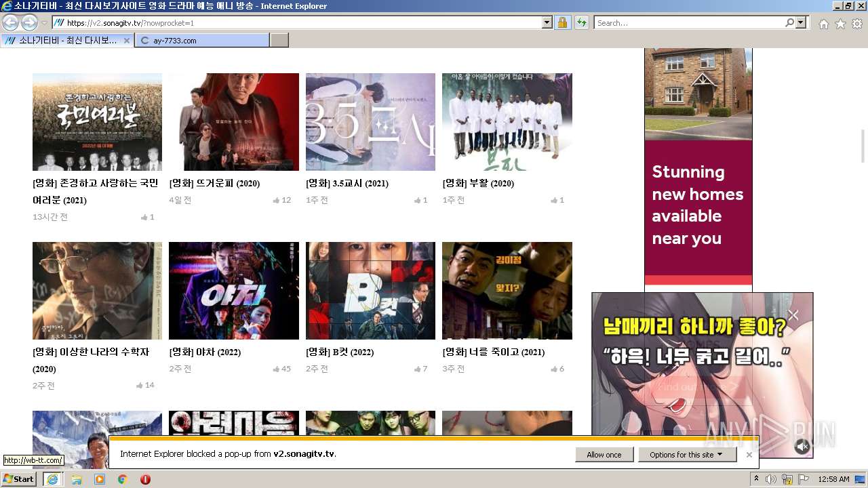Click the 3.5교시 poster thumbnail
The image size is (868, 488).
370,122
